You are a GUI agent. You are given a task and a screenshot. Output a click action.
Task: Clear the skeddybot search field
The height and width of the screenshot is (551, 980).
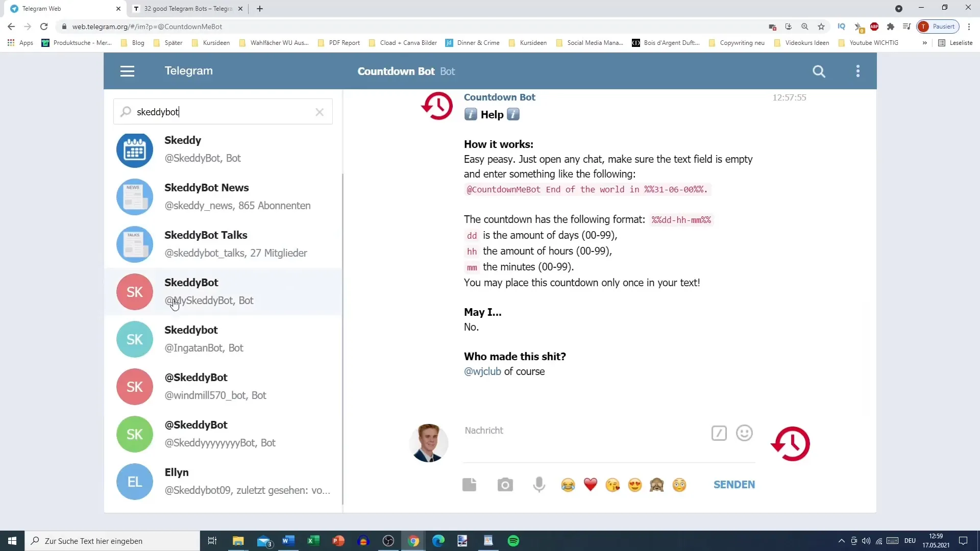(320, 112)
